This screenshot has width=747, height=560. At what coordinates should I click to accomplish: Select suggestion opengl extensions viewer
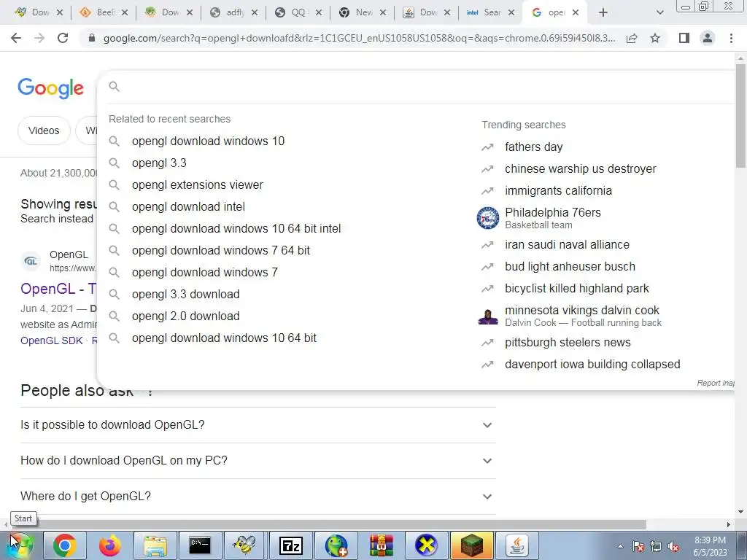coord(197,184)
